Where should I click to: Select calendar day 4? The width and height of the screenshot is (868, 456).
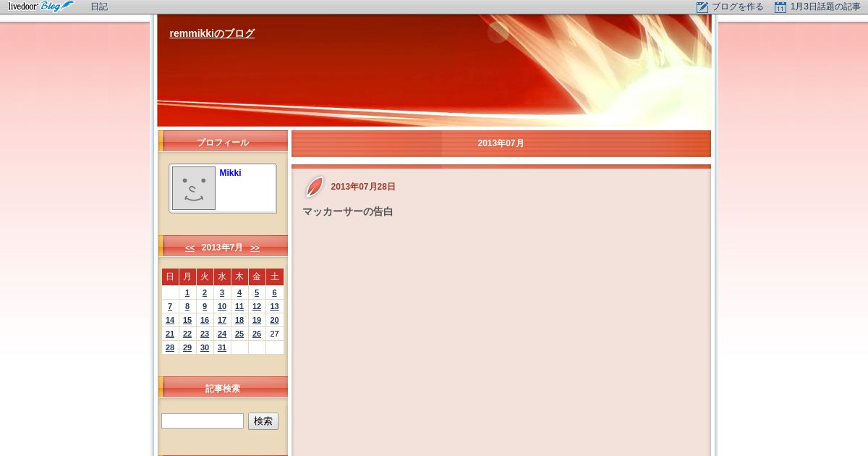point(239,292)
